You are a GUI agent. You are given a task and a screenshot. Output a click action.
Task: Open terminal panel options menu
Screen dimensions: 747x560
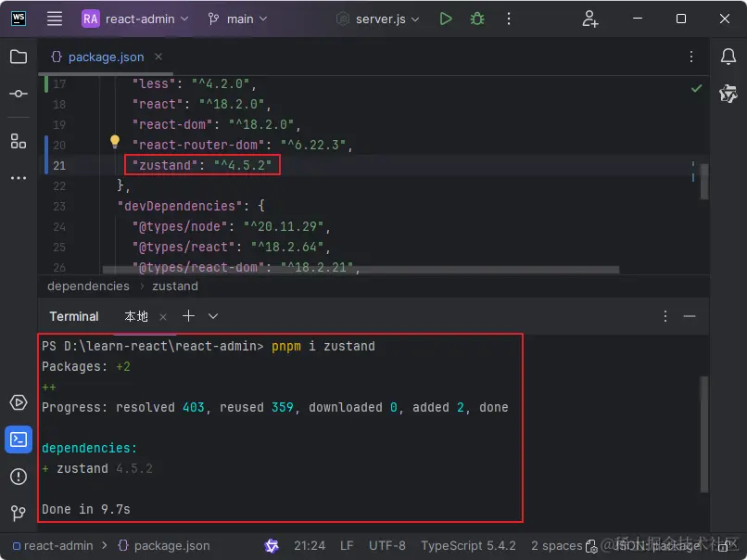pos(665,316)
